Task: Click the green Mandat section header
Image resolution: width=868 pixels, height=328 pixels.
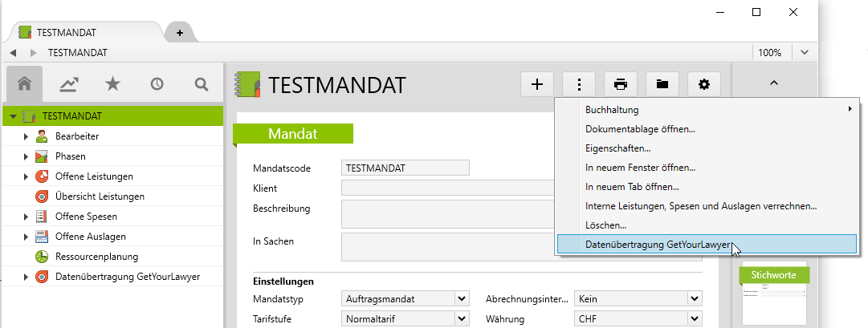Action: click(x=293, y=133)
